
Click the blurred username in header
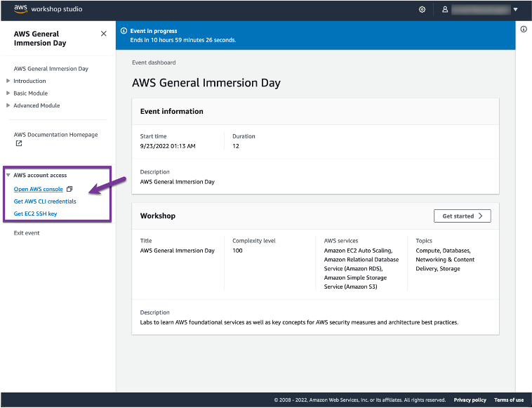(x=481, y=10)
